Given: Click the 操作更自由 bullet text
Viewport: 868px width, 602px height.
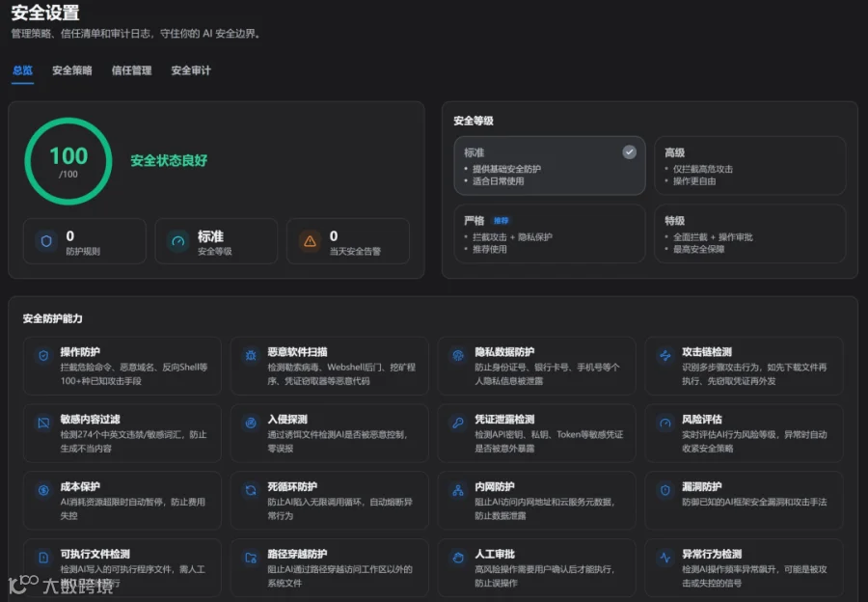Looking at the screenshot, I should [694, 181].
